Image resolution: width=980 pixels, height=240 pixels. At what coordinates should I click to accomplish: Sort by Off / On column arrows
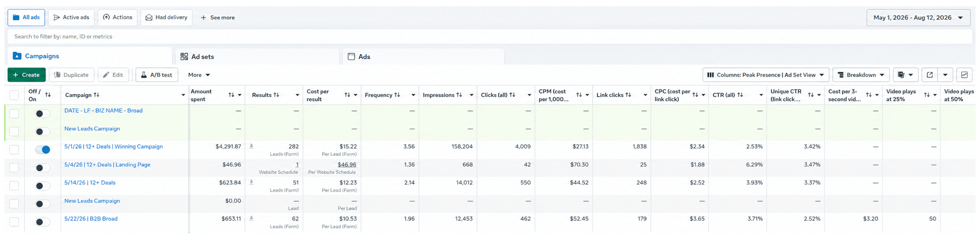pos(48,95)
